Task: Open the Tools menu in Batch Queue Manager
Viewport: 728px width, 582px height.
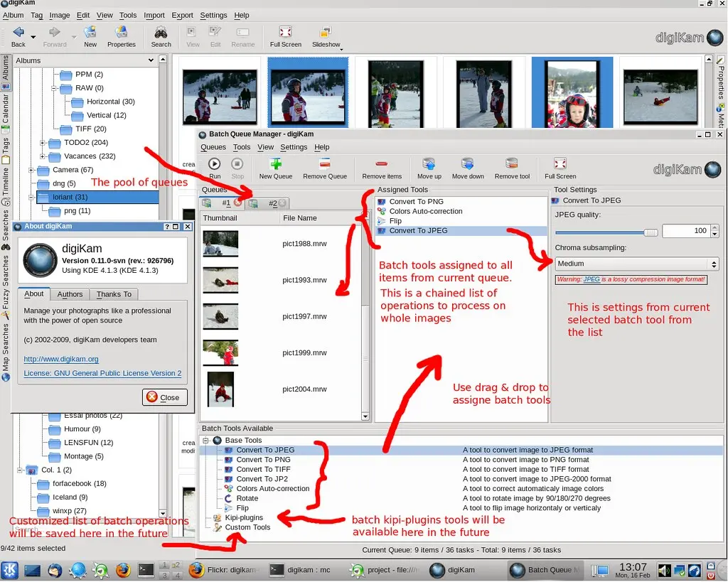Action: (x=242, y=147)
